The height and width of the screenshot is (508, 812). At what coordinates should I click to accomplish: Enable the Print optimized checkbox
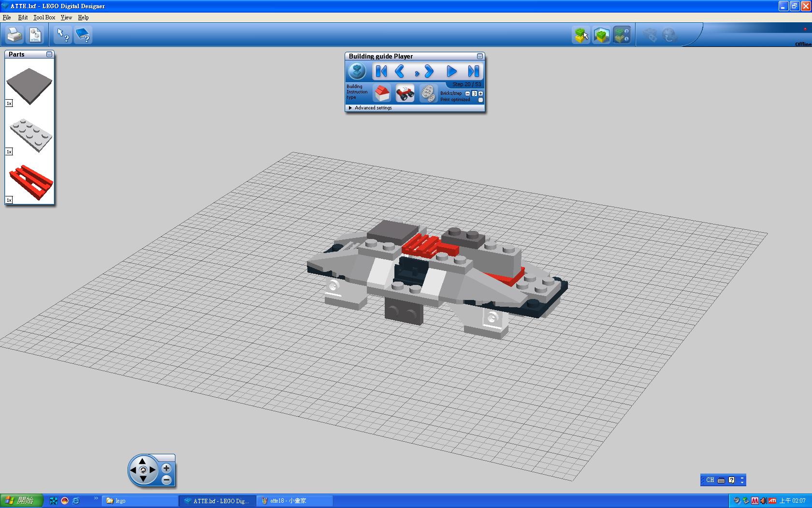pos(480,100)
